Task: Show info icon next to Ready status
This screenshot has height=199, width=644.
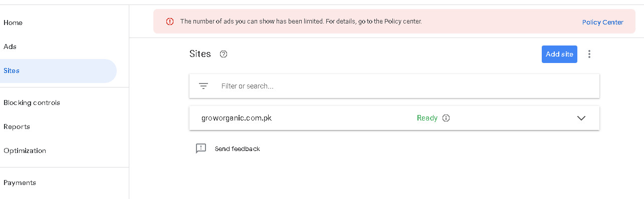Action: (x=446, y=118)
